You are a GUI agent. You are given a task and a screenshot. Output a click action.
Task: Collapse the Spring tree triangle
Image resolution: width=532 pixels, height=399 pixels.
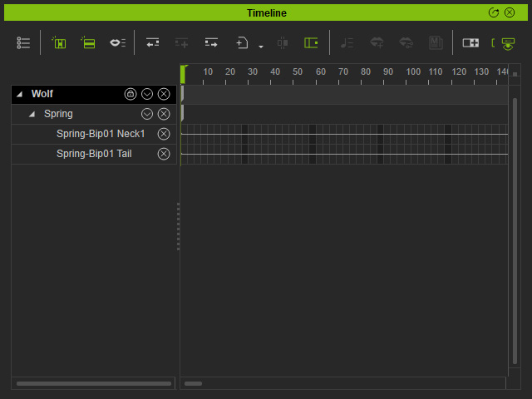pos(32,115)
